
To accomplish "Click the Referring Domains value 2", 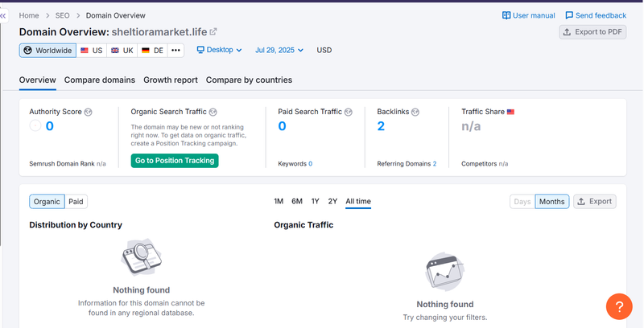I will click(x=435, y=163).
